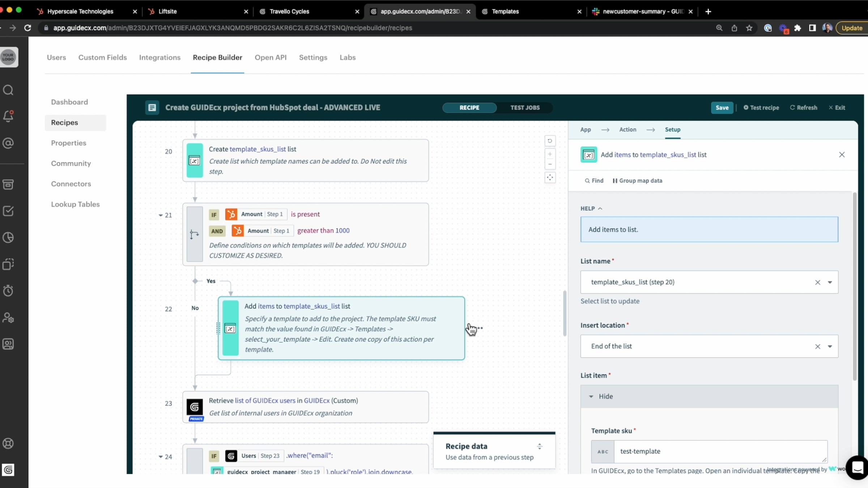Click the browser share icon
This screenshot has height=488, width=868.
tap(734, 28)
